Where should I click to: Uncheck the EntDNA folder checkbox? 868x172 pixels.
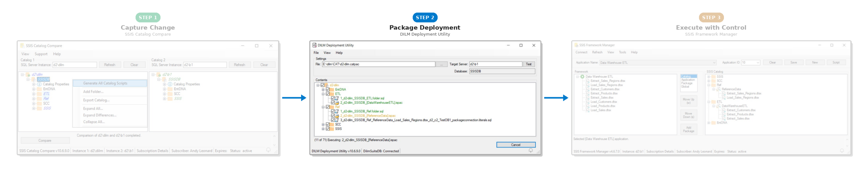(x=328, y=90)
